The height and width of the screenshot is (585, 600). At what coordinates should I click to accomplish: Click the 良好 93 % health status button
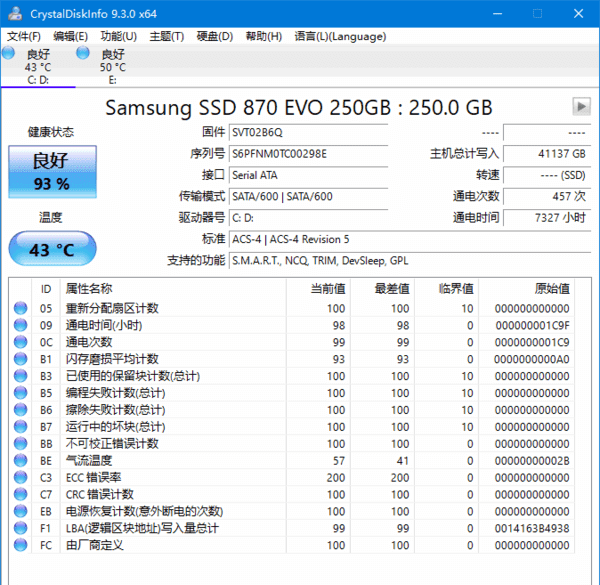[x=52, y=172]
